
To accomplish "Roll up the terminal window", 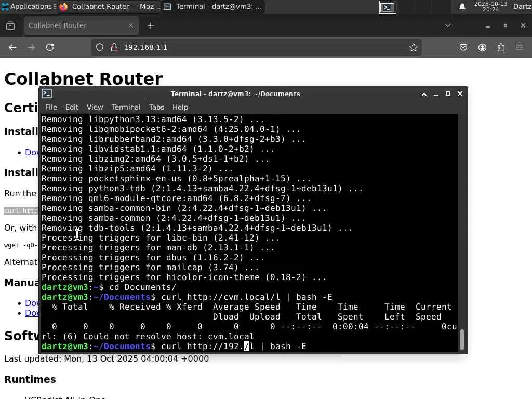I will 424,94.
